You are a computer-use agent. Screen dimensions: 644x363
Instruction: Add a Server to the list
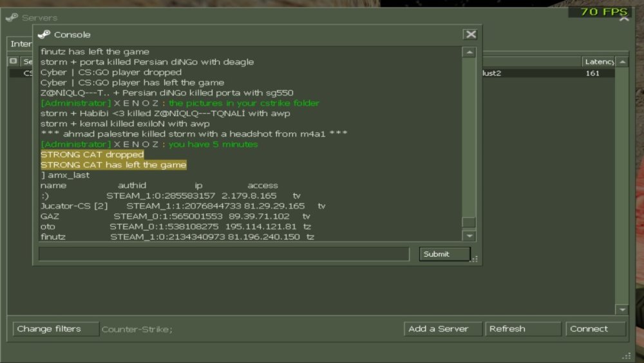442,329
